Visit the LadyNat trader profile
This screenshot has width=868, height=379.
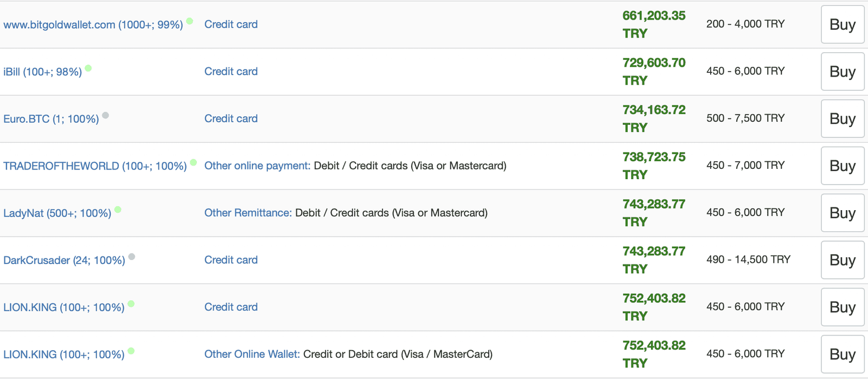coord(57,213)
